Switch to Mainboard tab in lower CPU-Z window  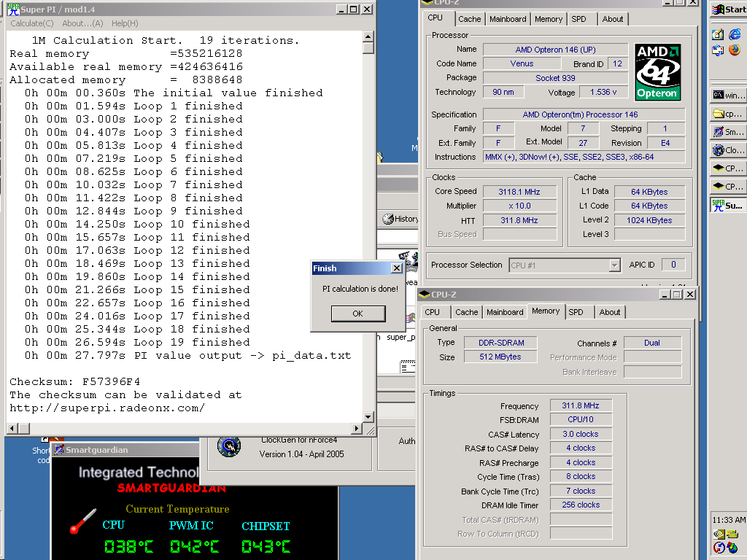[505, 312]
